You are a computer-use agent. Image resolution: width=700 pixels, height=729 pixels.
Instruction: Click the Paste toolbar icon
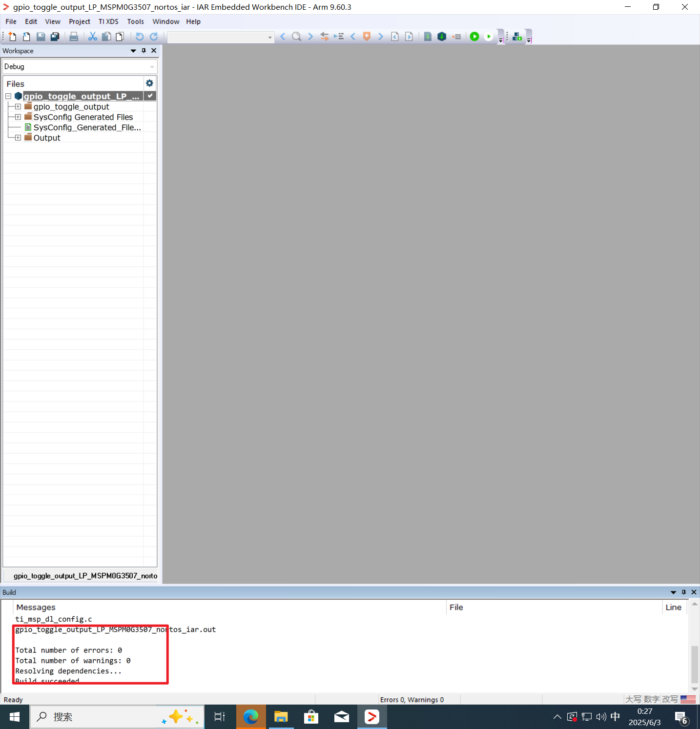[120, 37]
